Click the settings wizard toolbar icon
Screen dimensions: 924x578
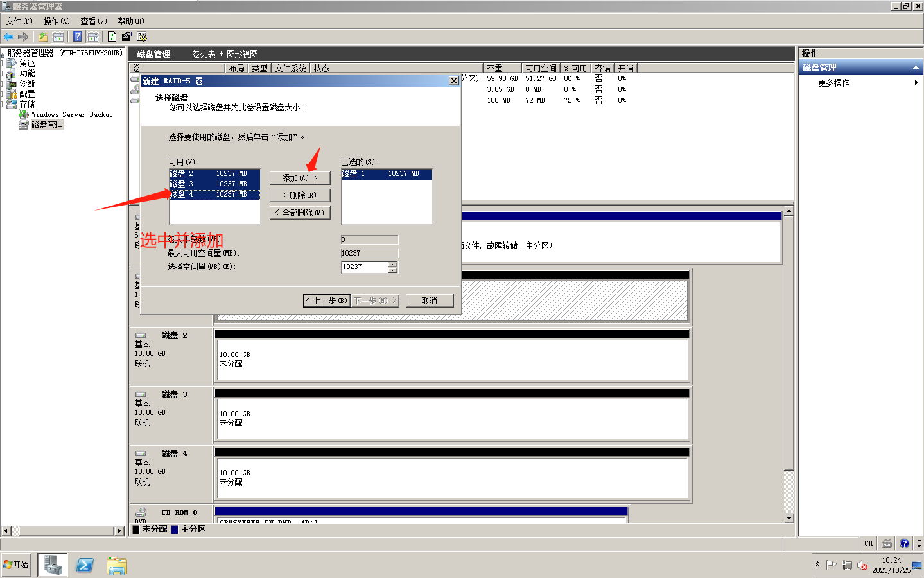pos(142,37)
